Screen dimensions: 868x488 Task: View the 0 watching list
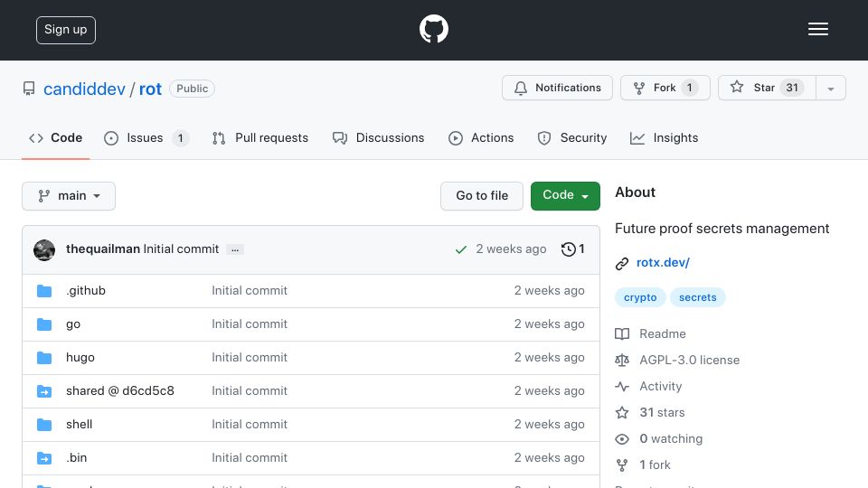tap(671, 439)
